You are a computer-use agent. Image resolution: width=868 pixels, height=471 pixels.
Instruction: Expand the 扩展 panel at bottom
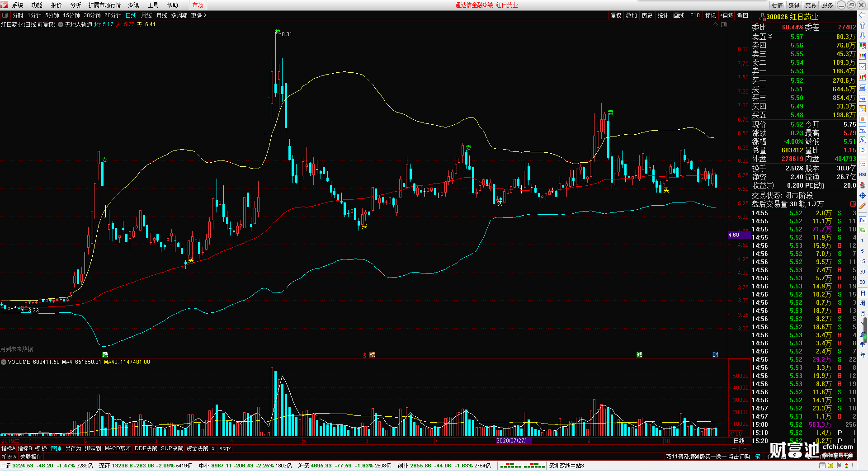pyautogui.click(x=9, y=457)
